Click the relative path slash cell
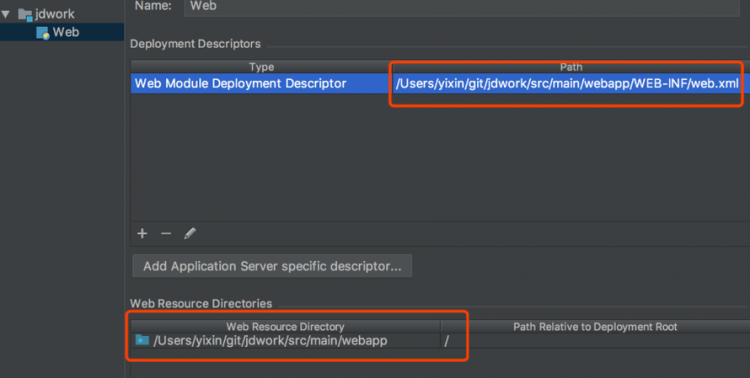The width and height of the screenshot is (750, 378). 595,341
